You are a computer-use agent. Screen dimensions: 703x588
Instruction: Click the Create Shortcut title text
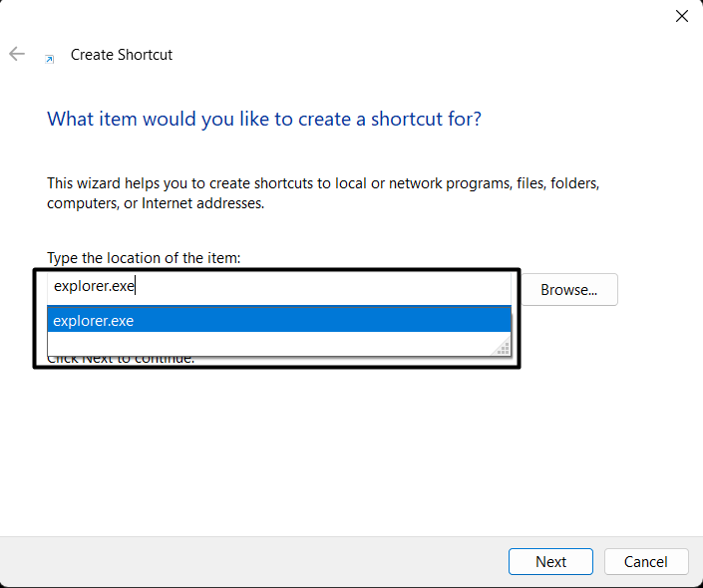pos(122,55)
